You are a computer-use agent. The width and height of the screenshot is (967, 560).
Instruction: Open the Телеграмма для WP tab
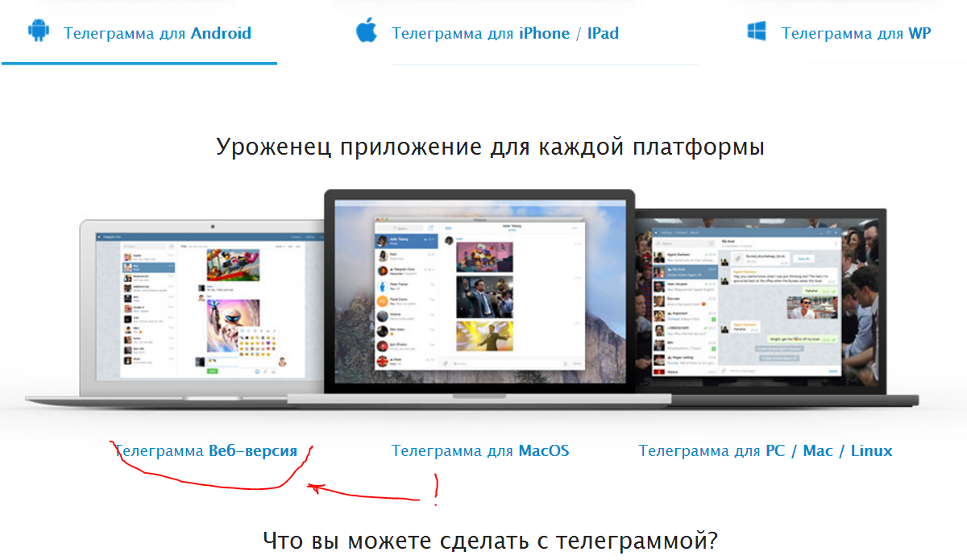click(856, 33)
